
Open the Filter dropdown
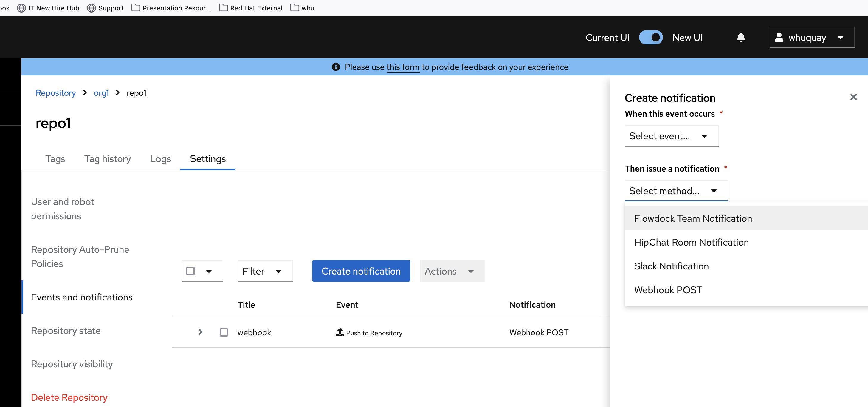265,271
